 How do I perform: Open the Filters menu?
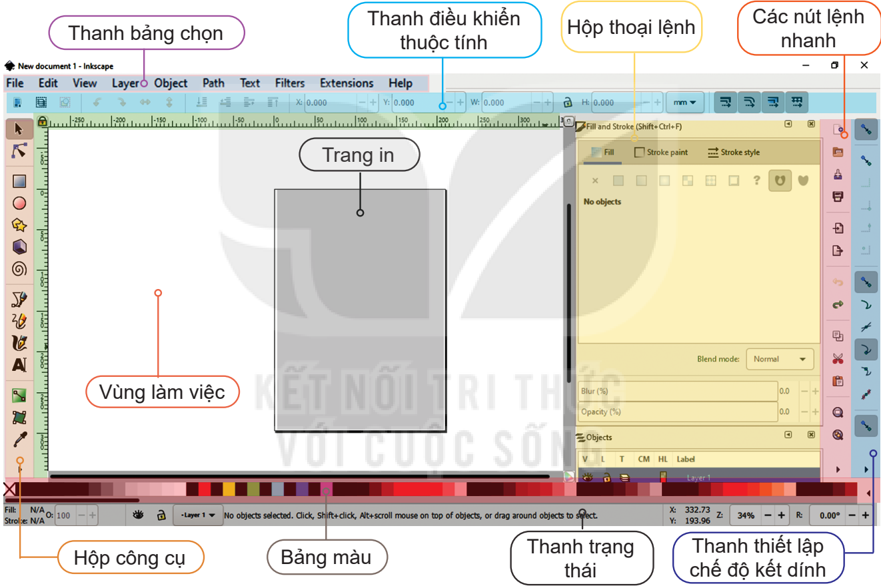pyautogui.click(x=290, y=83)
